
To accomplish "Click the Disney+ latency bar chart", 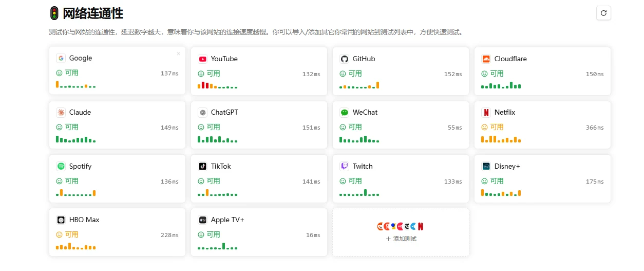I will coord(501,193).
